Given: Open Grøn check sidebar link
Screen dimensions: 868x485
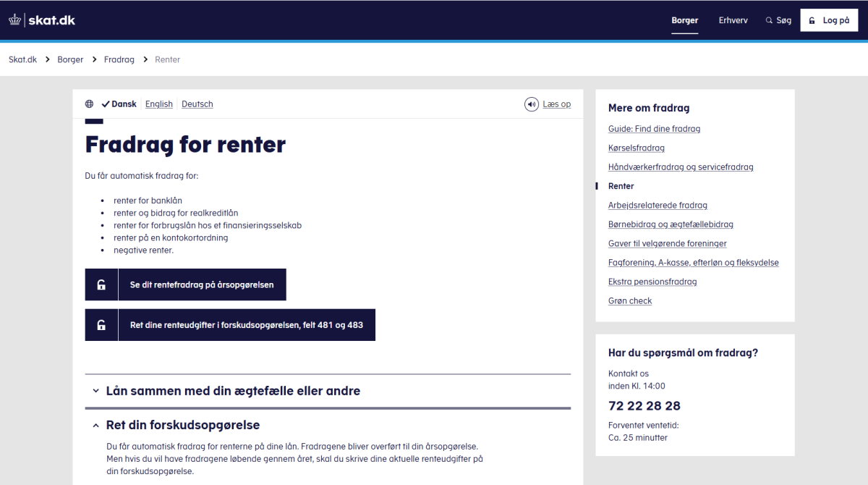Looking at the screenshot, I should pyautogui.click(x=630, y=300).
